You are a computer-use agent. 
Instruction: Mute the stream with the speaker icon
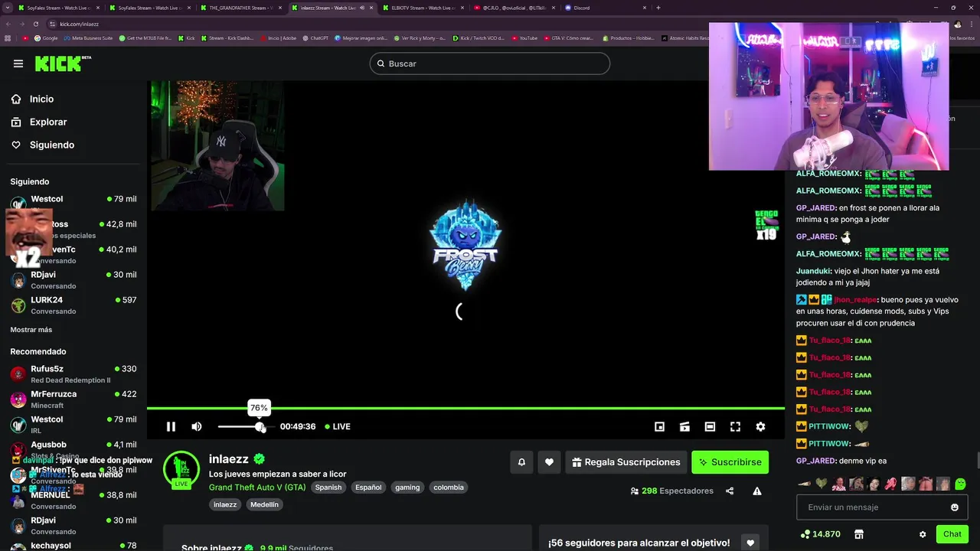[197, 426]
